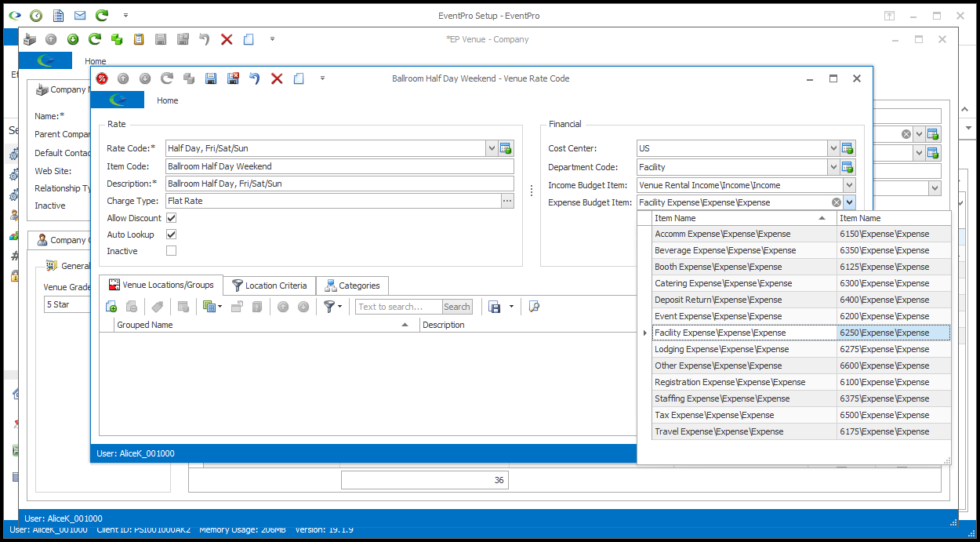Viewport: 980px width, 542px height.
Task: Open Cost Center lookup table icon
Action: tap(847, 148)
